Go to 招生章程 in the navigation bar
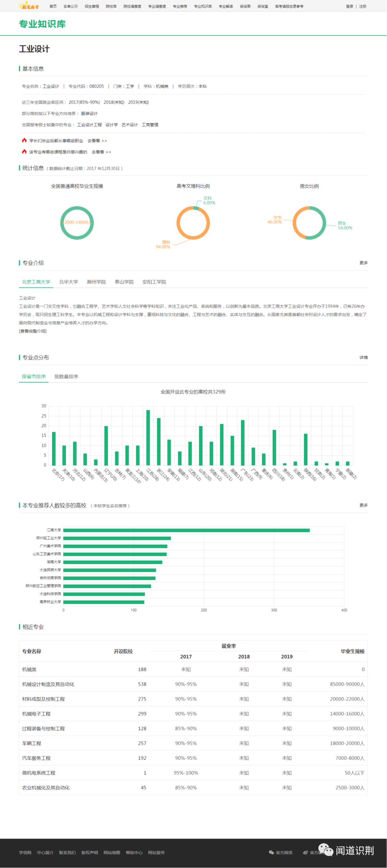The width and height of the screenshot is (387, 868). [92, 6]
